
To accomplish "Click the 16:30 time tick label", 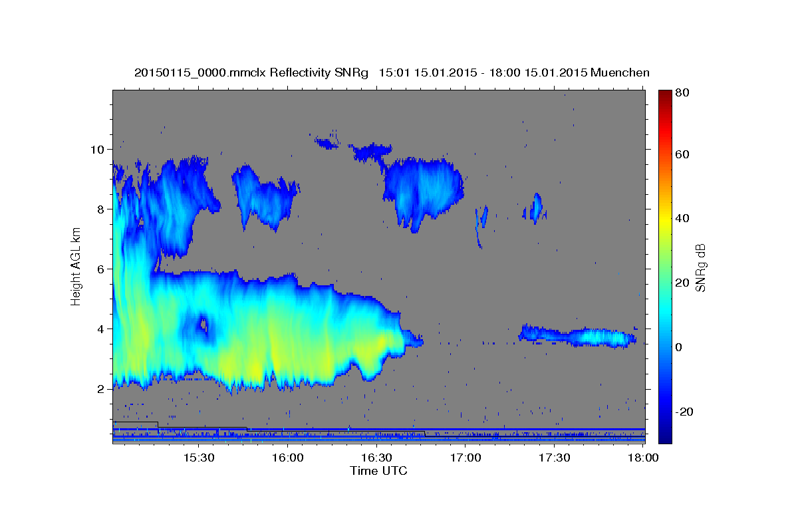I will (376, 458).
